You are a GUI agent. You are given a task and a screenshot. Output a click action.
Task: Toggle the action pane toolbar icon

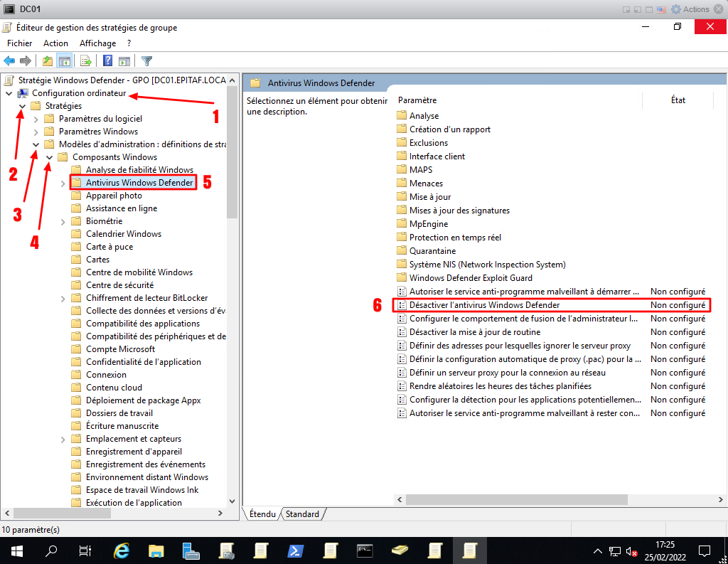tap(124, 61)
